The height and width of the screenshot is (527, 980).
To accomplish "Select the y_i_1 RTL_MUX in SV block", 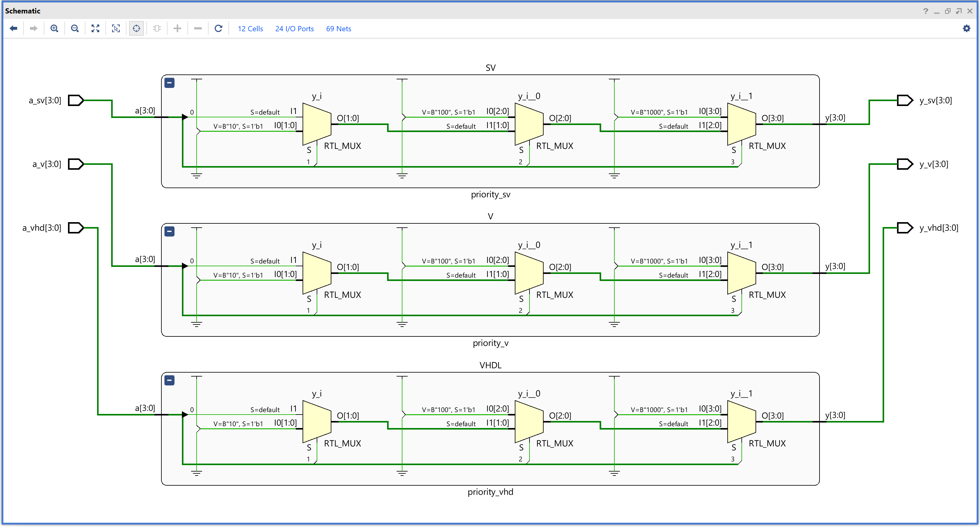I will [x=741, y=124].
